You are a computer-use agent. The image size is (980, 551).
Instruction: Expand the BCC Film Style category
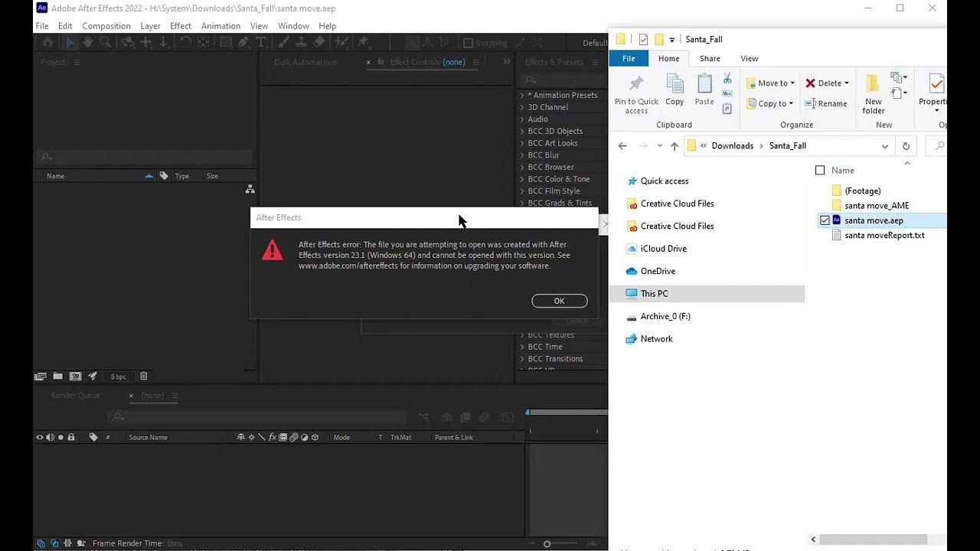pos(522,191)
